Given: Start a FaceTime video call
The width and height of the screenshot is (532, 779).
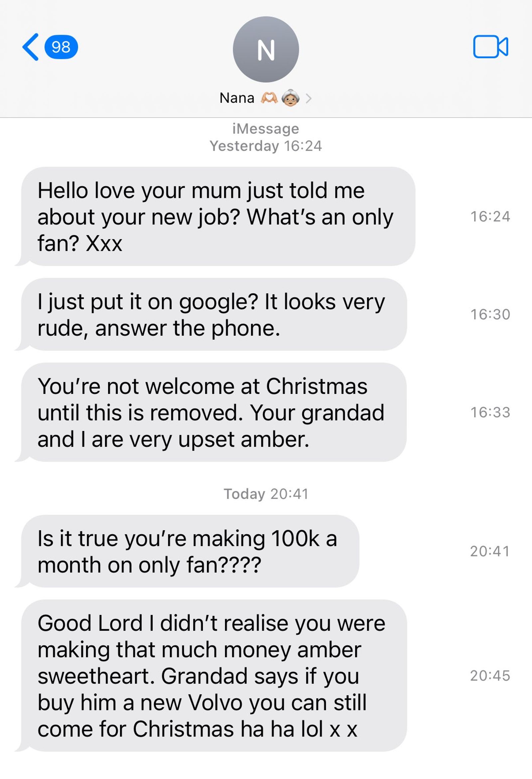Looking at the screenshot, I should [490, 47].
